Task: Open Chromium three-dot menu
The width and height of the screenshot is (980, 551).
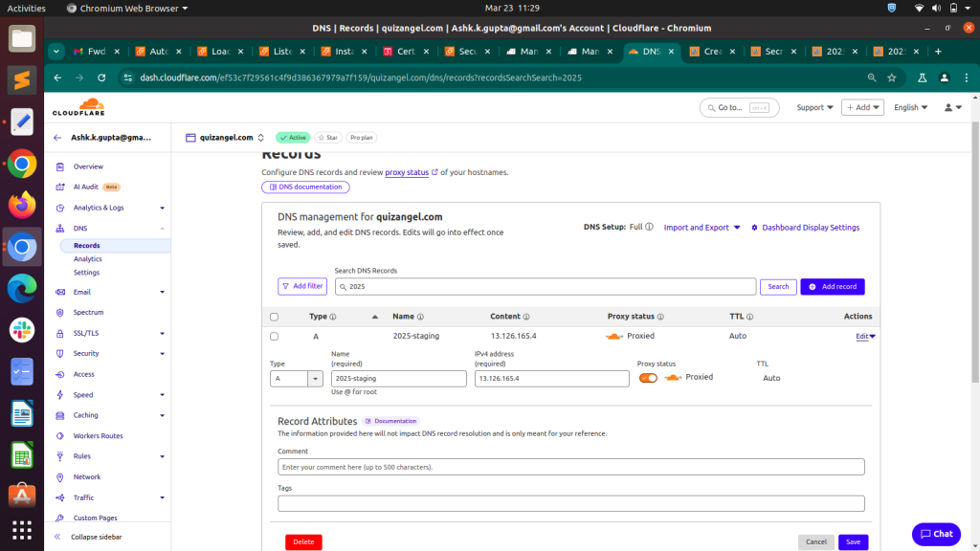Action: [967, 77]
